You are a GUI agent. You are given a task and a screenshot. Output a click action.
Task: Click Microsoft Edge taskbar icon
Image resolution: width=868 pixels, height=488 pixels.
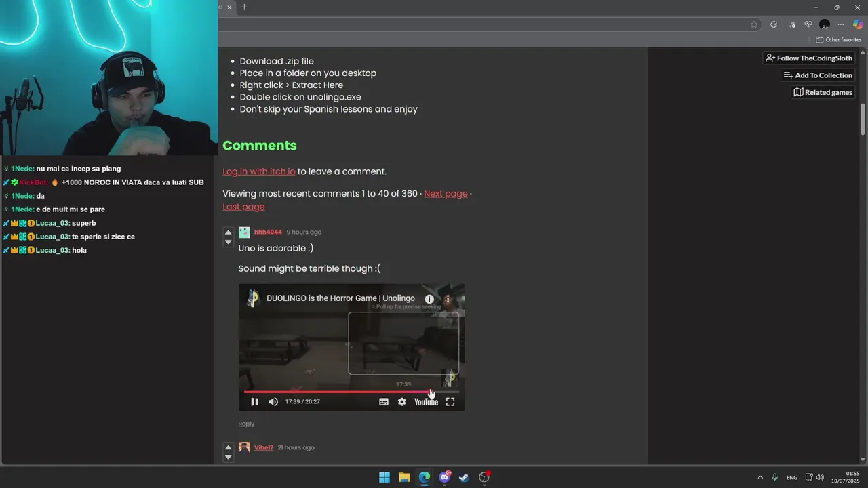(425, 477)
